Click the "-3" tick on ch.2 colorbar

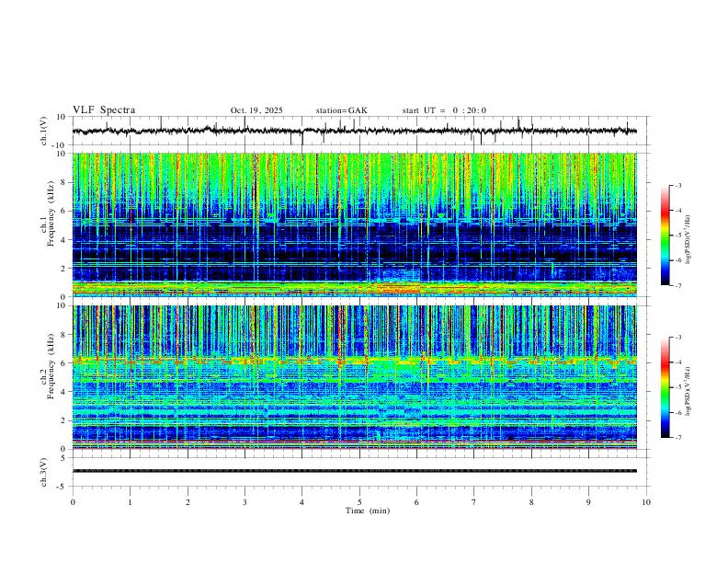pos(677,338)
